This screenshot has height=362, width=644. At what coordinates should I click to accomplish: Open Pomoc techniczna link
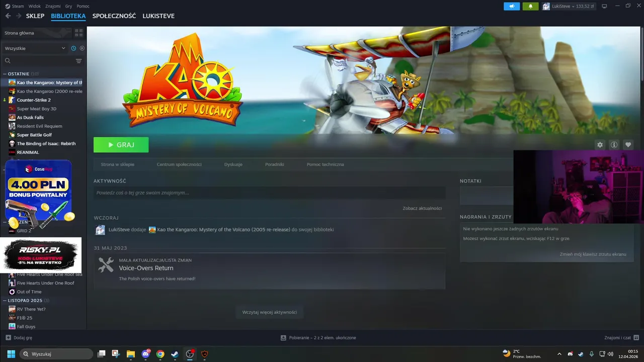326,164
